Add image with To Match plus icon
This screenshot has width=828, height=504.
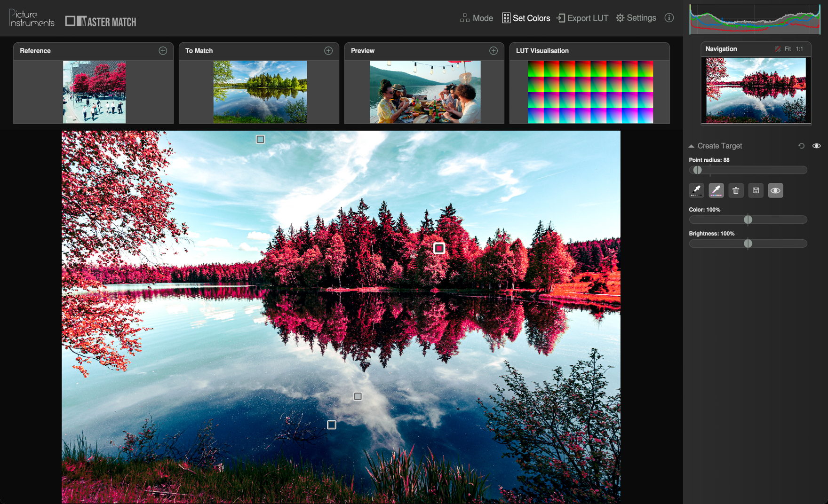tap(328, 51)
